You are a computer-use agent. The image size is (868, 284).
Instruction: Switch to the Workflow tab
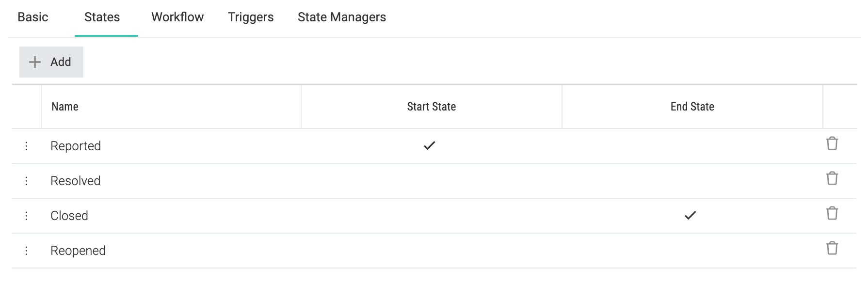point(177,17)
